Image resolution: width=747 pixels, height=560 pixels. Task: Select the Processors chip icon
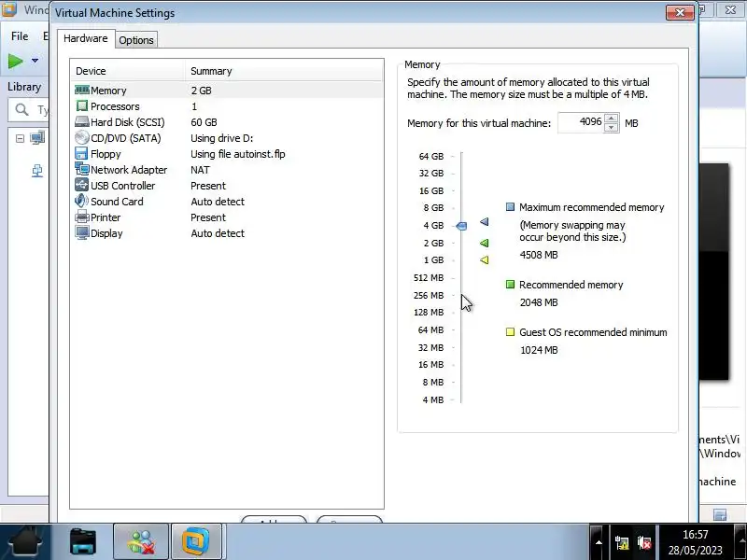pyautogui.click(x=82, y=105)
